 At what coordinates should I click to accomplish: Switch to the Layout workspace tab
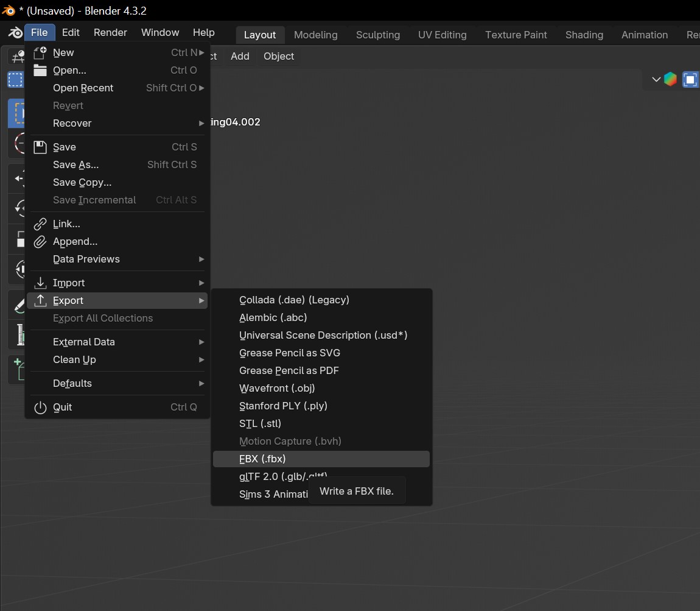[260, 35]
